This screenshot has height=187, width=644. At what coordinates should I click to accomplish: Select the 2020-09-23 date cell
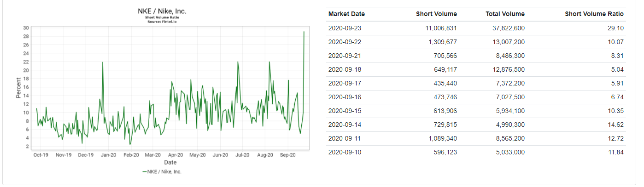[345, 28]
